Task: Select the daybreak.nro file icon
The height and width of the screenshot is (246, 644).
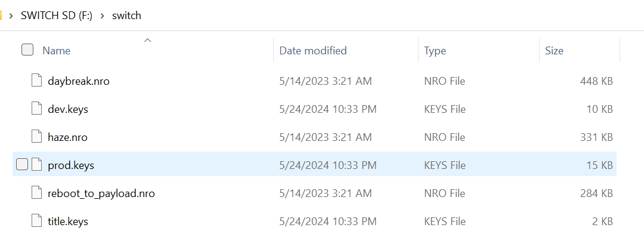Action: [37, 81]
